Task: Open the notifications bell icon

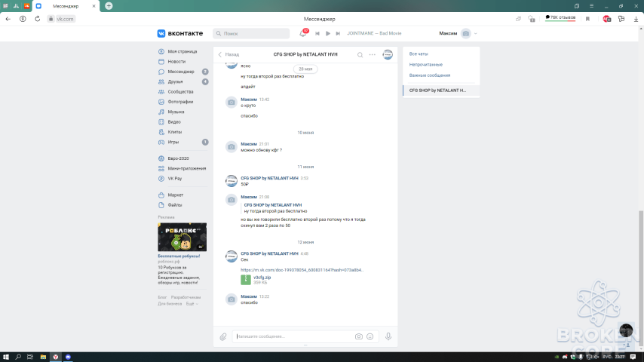Action: point(302,33)
